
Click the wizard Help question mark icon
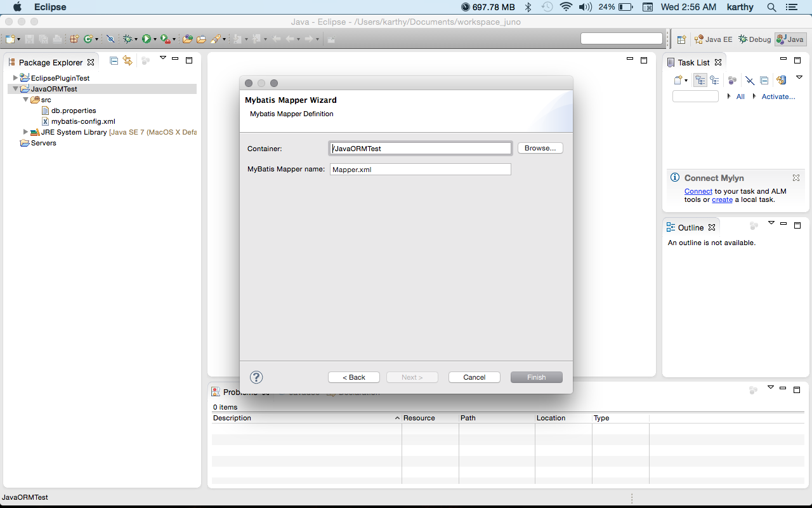pos(256,377)
